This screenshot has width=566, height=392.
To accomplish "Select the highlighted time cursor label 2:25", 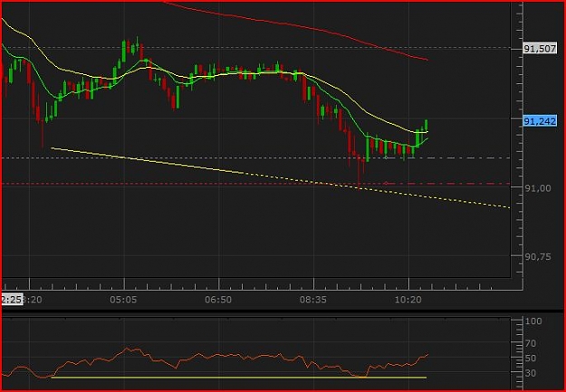I will point(12,300).
